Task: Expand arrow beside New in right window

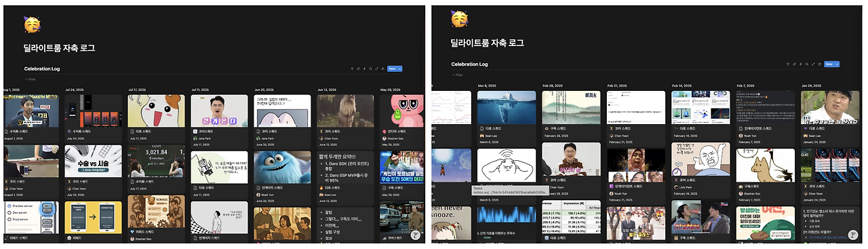Action: click(837, 64)
